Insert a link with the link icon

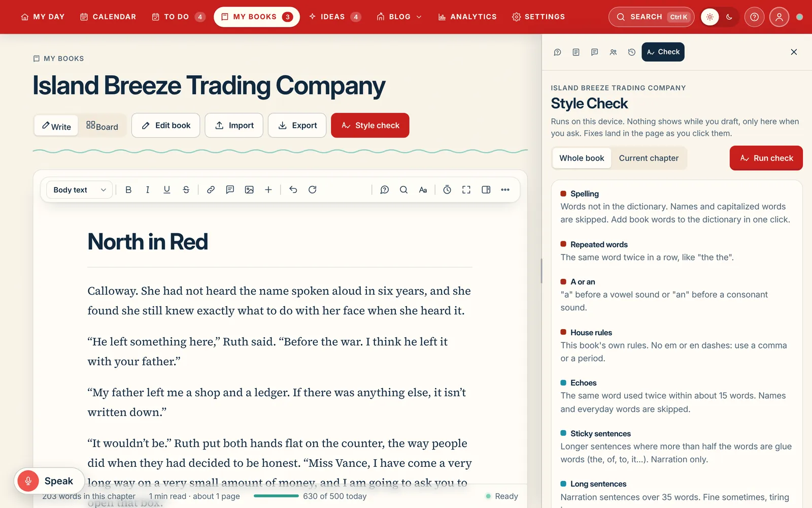click(211, 189)
